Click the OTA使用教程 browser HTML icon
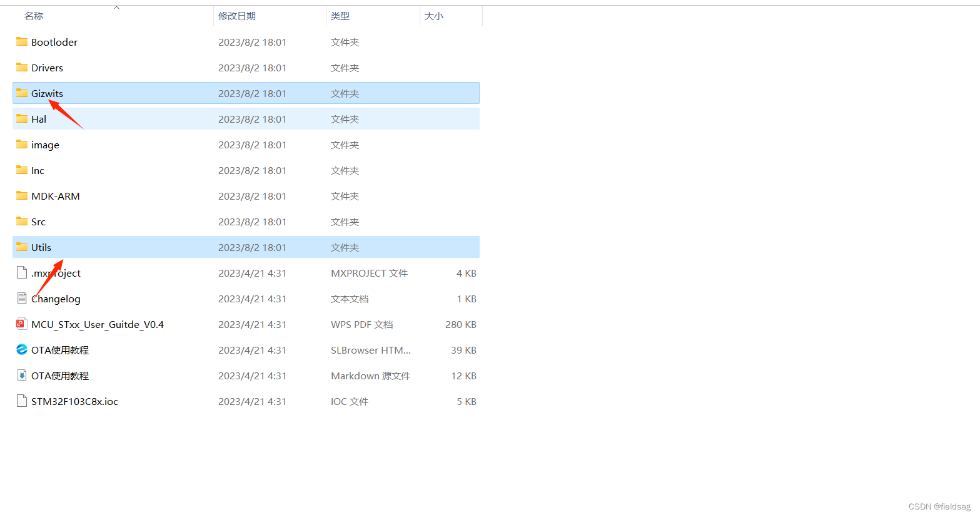 (22, 350)
